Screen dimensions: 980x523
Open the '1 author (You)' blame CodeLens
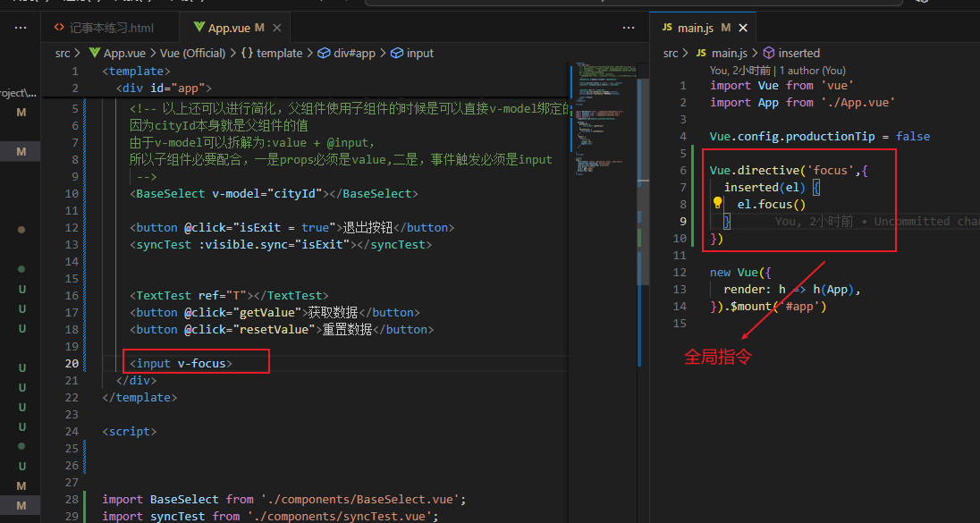point(812,72)
